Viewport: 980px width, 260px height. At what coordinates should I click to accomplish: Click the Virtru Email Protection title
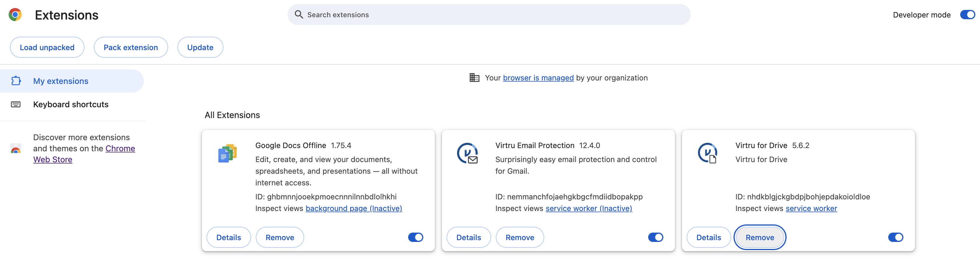pyautogui.click(x=535, y=145)
